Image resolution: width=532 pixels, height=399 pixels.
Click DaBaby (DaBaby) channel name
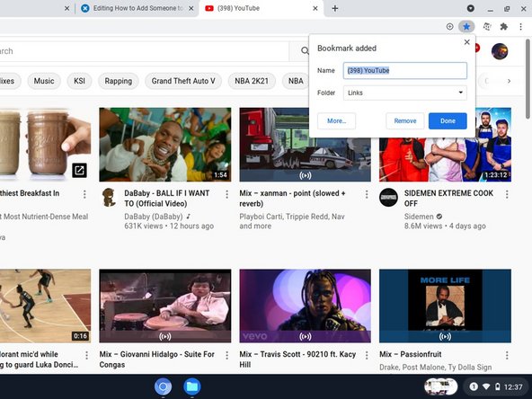(x=154, y=217)
